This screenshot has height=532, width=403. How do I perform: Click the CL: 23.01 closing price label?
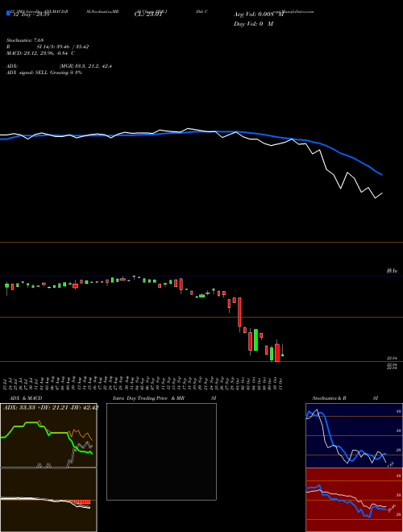[148, 15]
